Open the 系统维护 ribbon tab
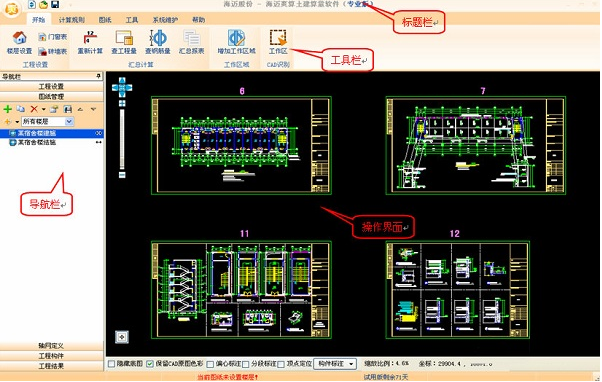602x382 pixels. (x=165, y=20)
